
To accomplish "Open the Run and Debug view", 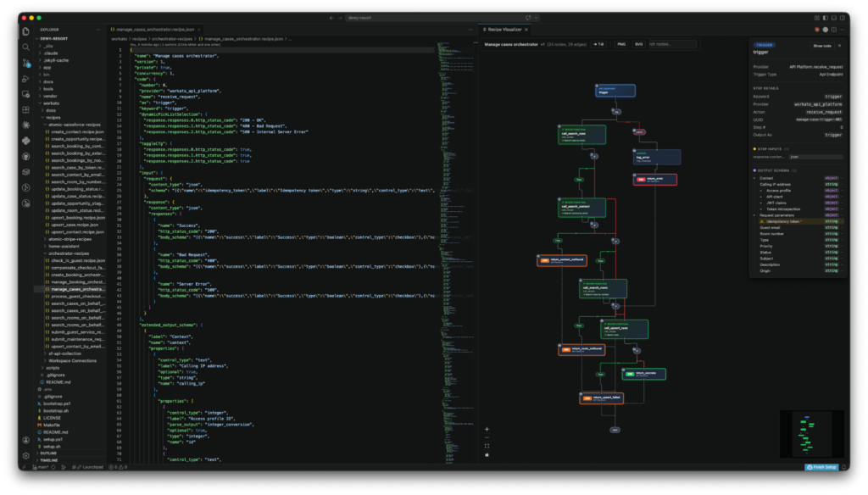I will tap(26, 79).
